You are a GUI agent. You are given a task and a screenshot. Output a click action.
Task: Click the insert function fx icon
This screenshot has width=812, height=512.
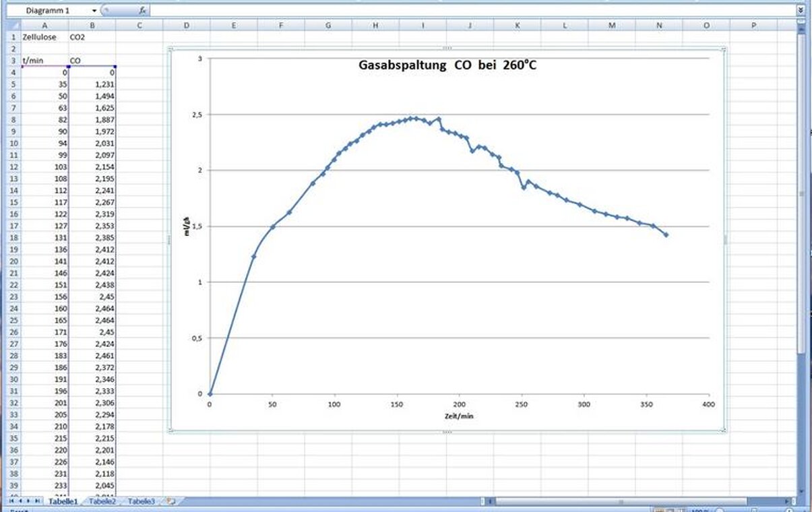coord(143,11)
